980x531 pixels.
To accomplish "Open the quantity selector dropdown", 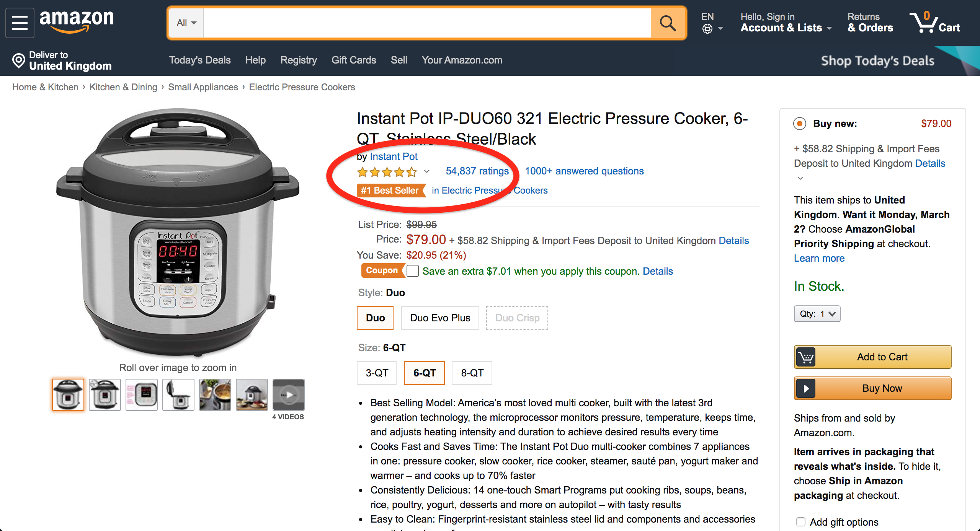I will click(x=817, y=313).
